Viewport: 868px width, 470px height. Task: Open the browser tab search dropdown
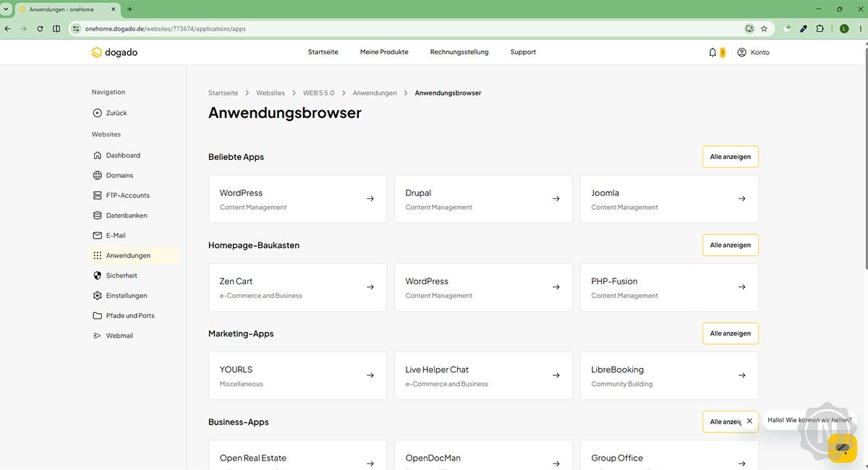(7, 9)
